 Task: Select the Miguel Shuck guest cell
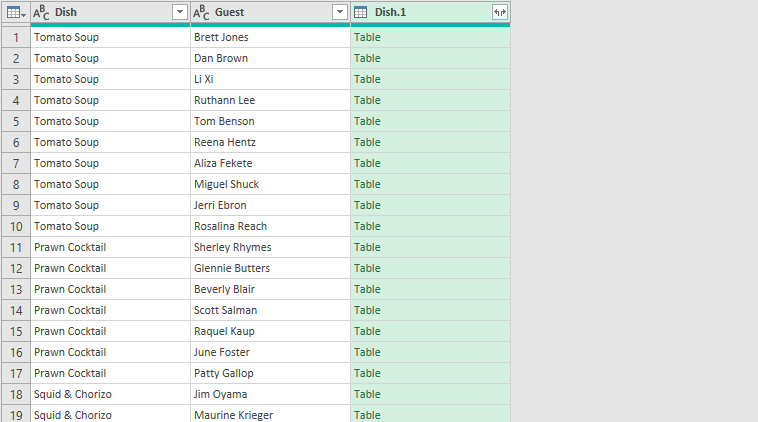(226, 184)
